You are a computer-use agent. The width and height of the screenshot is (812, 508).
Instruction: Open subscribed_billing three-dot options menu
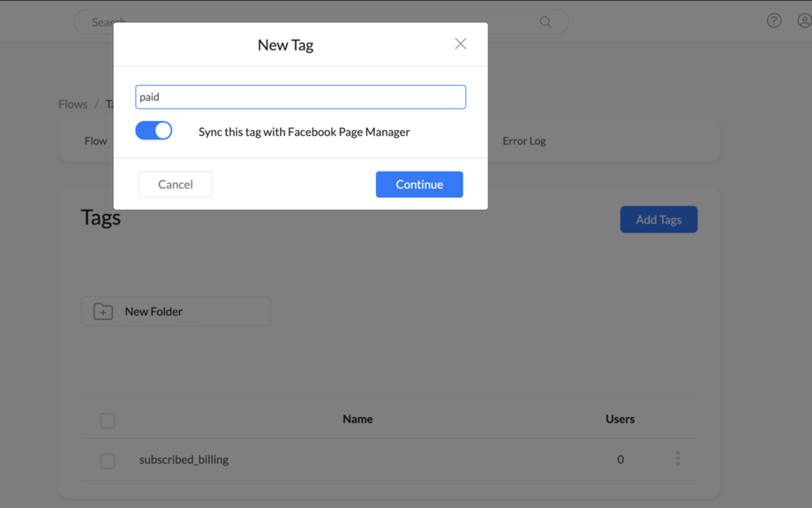[678, 459]
